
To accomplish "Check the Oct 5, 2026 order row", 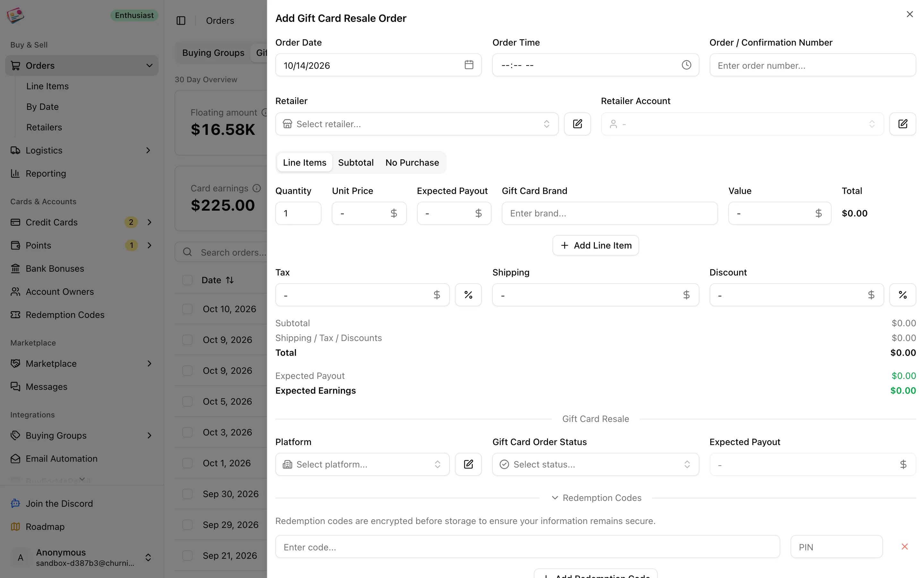I will click(187, 401).
